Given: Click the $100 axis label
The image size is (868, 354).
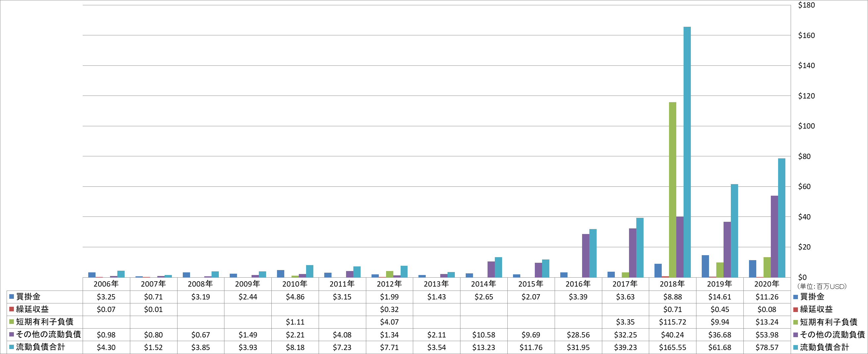Looking at the screenshot, I should (x=806, y=126).
